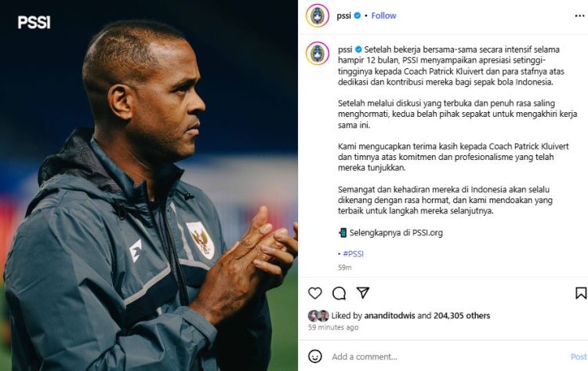588x371 pixels.
Task: Open the pssi username in the header
Action: 344,16
